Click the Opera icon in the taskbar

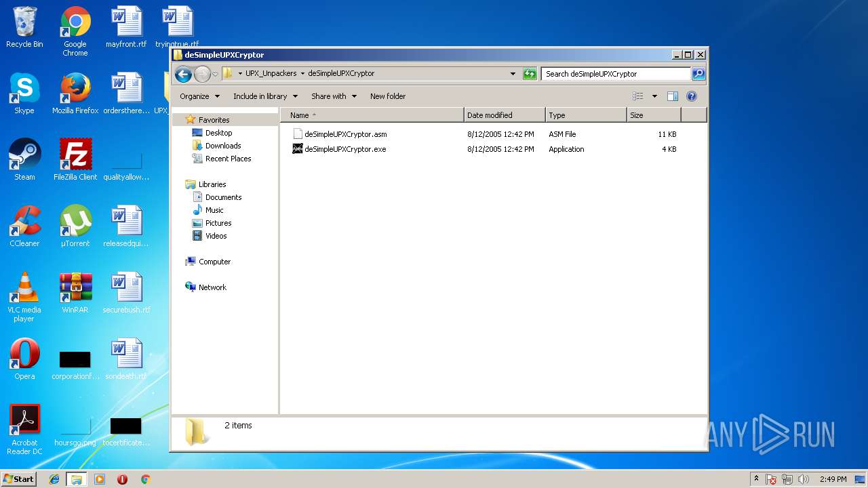[x=122, y=479]
